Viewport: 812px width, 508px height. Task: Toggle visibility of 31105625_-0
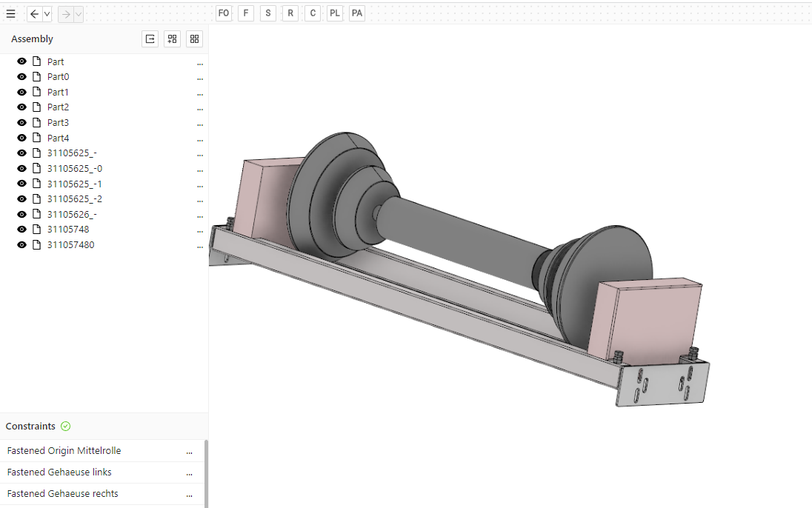[x=21, y=168]
